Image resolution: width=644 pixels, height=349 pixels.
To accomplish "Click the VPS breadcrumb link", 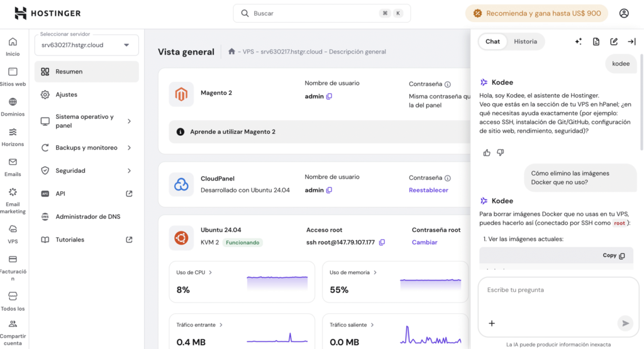I will [248, 52].
